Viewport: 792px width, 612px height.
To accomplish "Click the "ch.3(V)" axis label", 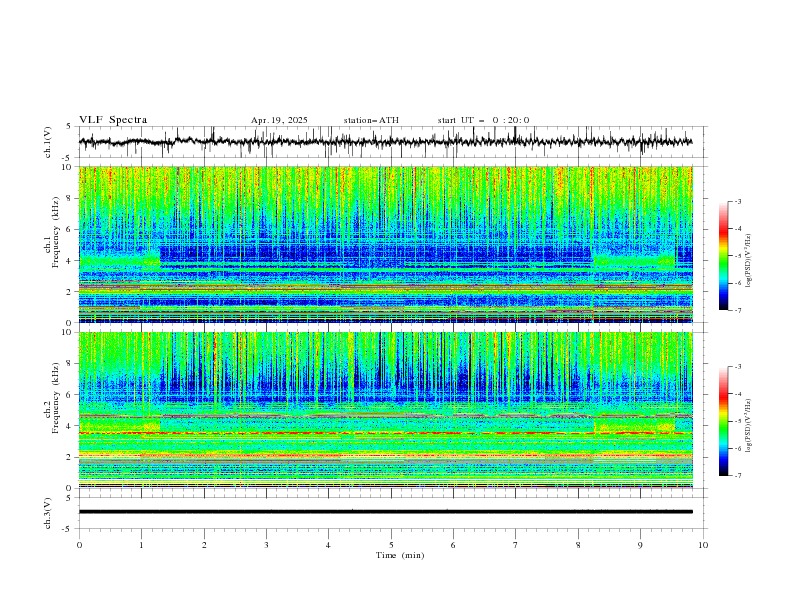I will click(48, 513).
